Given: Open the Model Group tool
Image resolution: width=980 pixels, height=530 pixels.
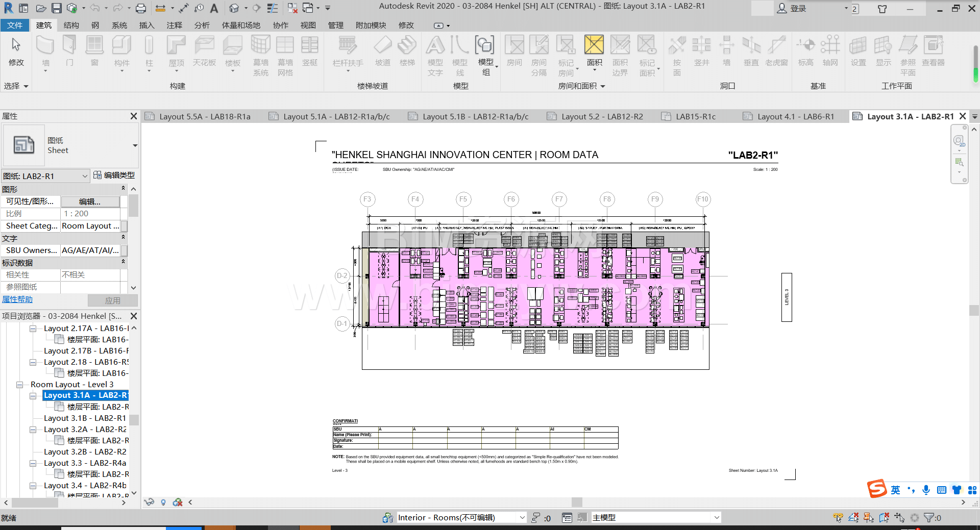Looking at the screenshot, I should [485, 55].
